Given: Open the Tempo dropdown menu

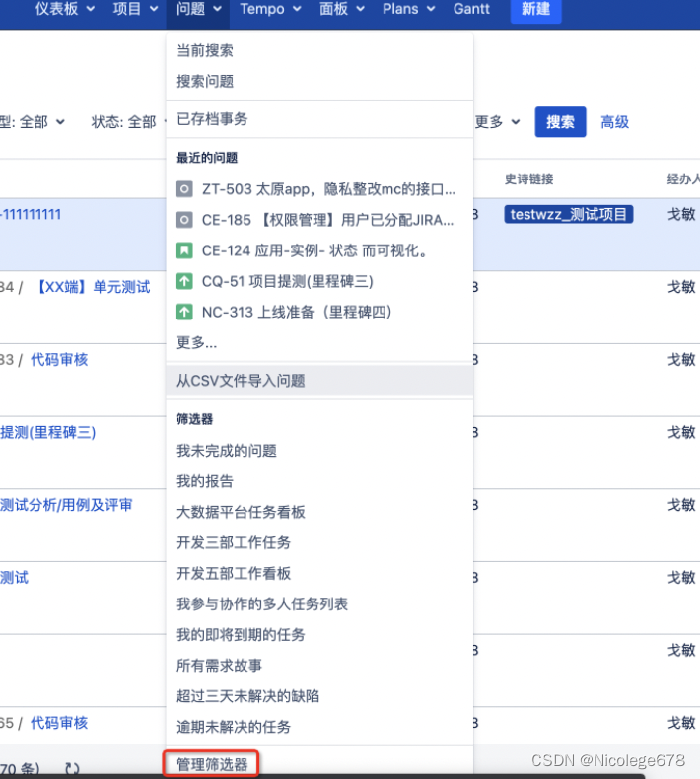Looking at the screenshot, I should tap(270, 9).
